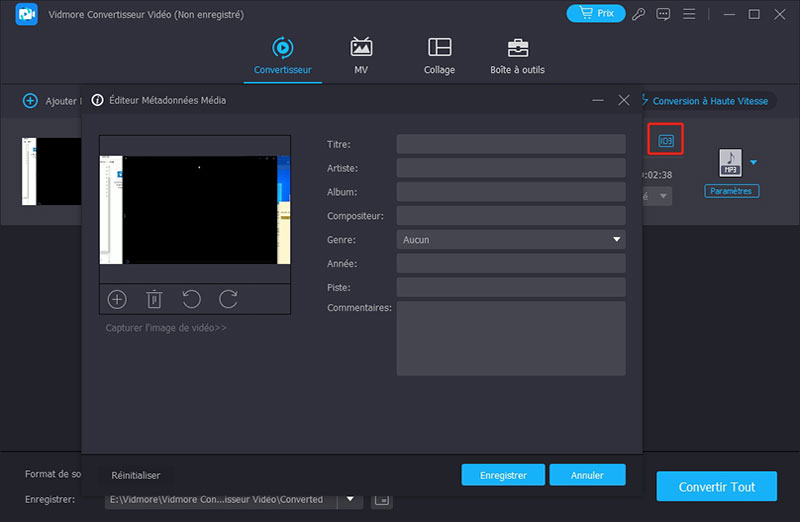Click the add cover image plus icon
Screen dimensions: 800x522
117,298
